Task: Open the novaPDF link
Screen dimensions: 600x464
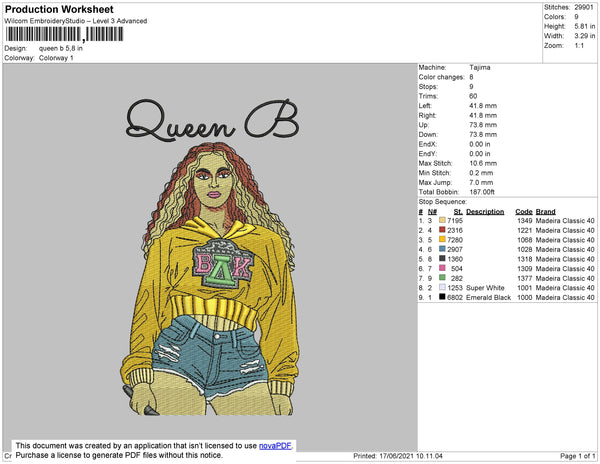Action: tap(275, 446)
